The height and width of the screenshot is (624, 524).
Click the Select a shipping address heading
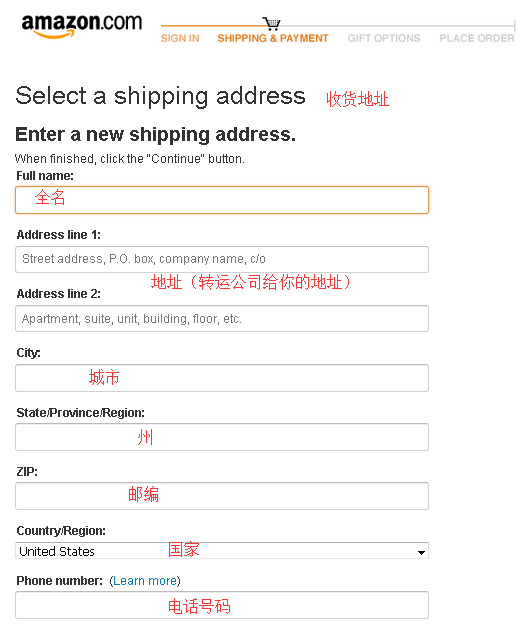(160, 96)
